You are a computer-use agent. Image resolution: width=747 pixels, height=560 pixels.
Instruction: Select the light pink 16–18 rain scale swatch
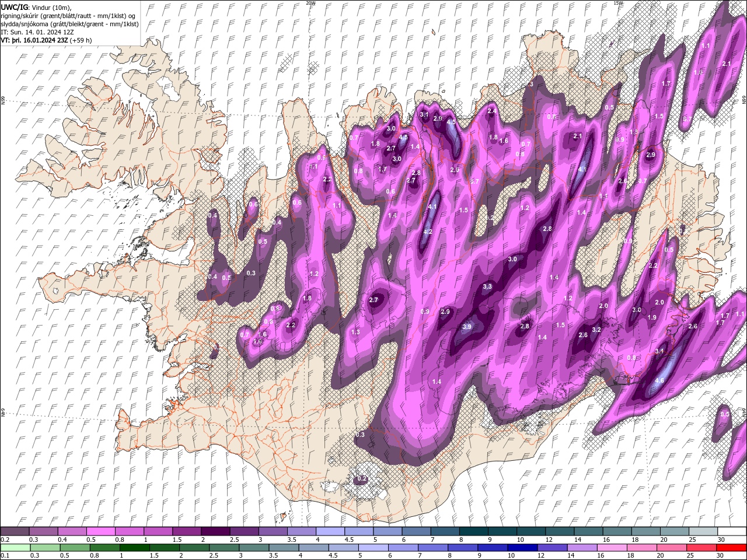coord(611,548)
